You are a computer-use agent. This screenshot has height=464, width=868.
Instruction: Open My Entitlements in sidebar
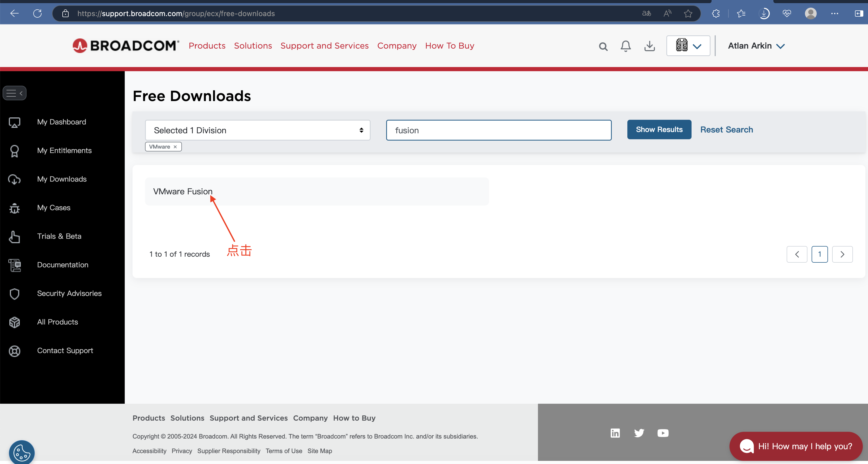click(64, 150)
